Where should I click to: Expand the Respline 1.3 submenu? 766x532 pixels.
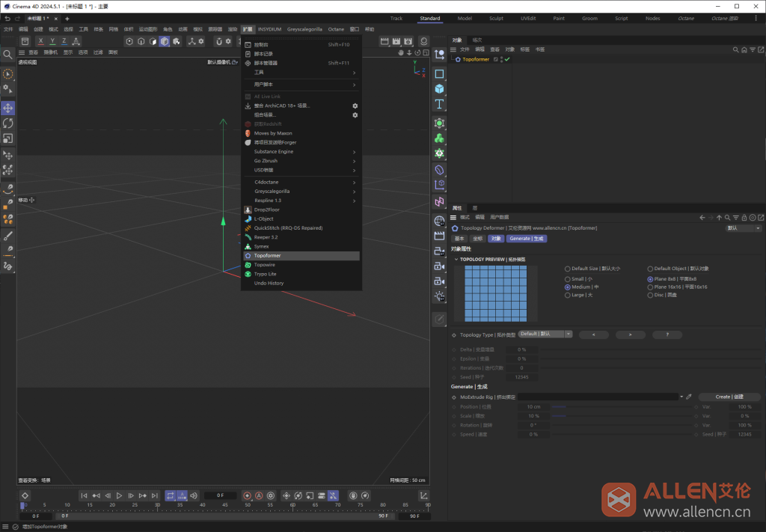click(301, 201)
